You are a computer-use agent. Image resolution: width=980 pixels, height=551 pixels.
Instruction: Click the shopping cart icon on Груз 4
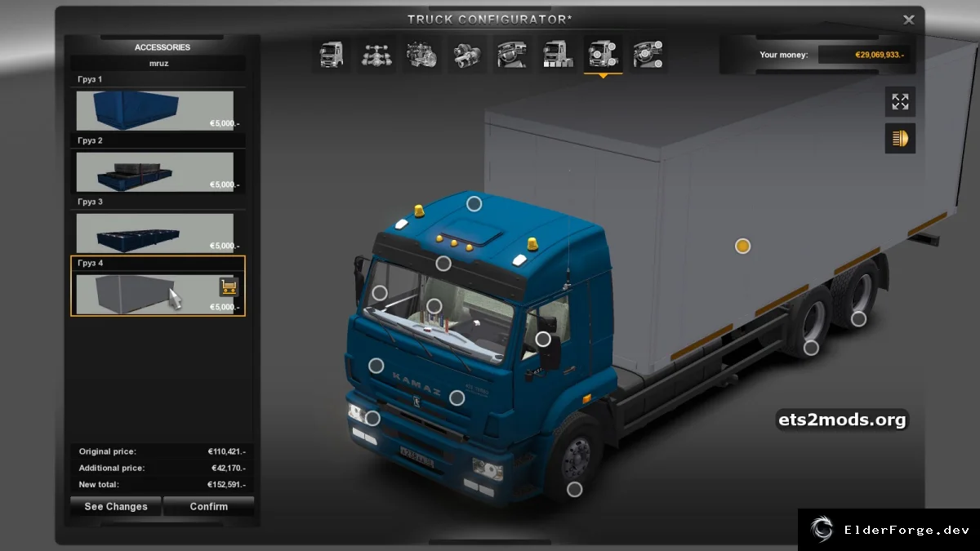[229, 287]
